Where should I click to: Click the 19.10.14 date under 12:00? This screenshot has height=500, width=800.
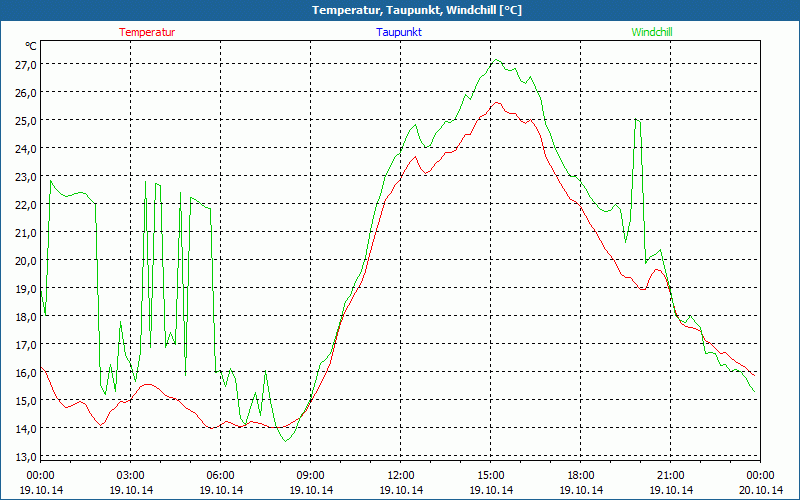pyautogui.click(x=401, y=490)
